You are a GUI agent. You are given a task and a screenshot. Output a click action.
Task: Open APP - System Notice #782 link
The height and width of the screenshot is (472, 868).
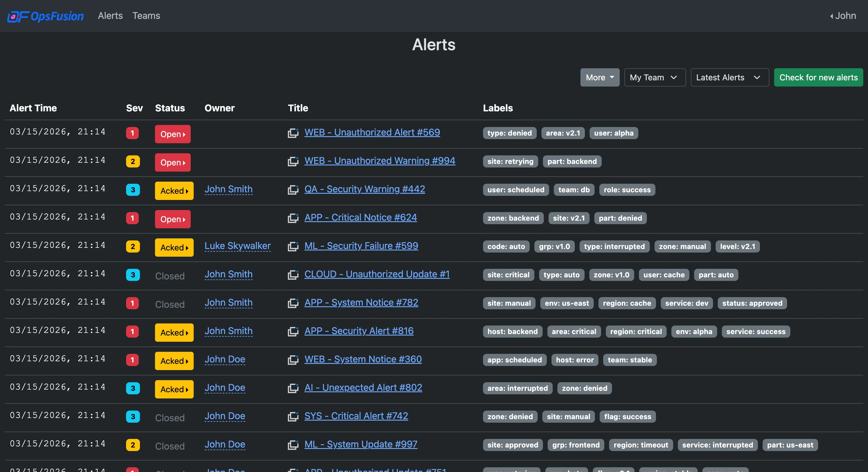point(361,302)
